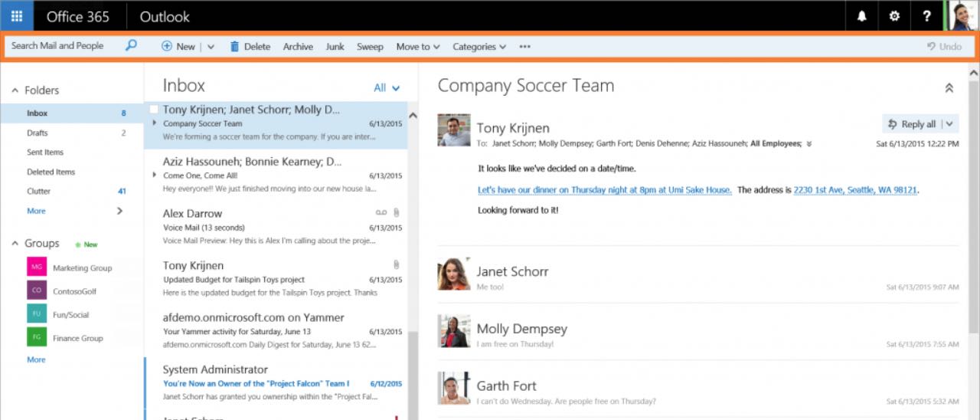This screenshot has width=980, height=420.
Task: Click the dinner Thursday night link
Action: [x=605, y=190]
